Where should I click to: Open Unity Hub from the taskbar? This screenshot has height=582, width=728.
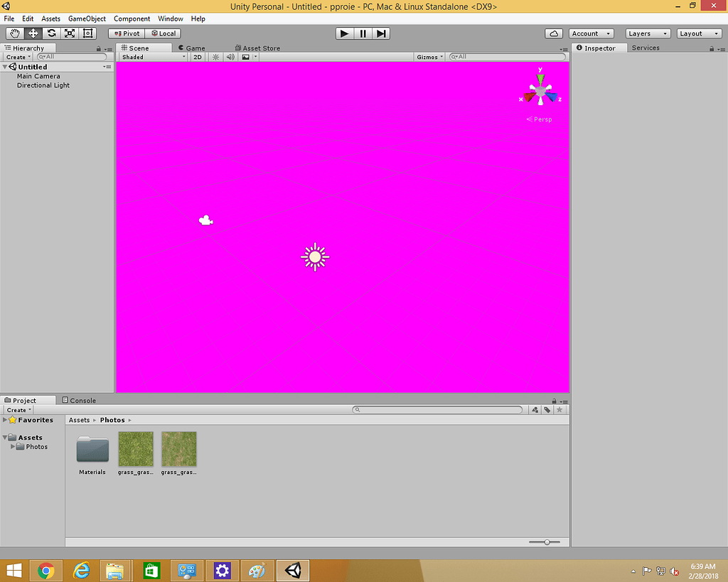(x=292, y=571)
